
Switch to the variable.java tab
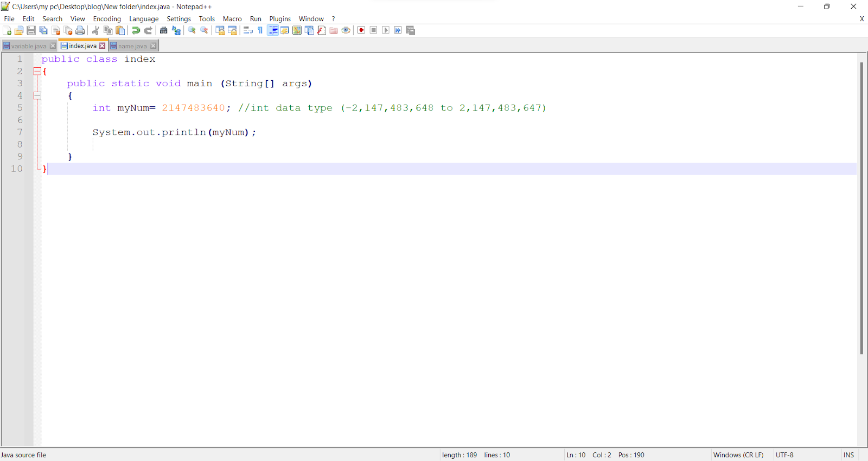pos(29,46)
